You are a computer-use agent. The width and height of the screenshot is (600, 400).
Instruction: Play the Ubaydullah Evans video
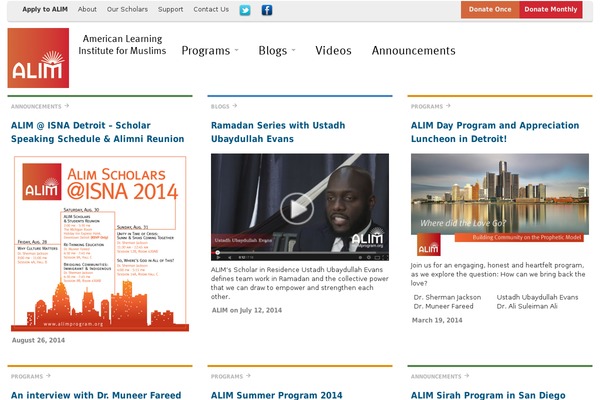297,209
